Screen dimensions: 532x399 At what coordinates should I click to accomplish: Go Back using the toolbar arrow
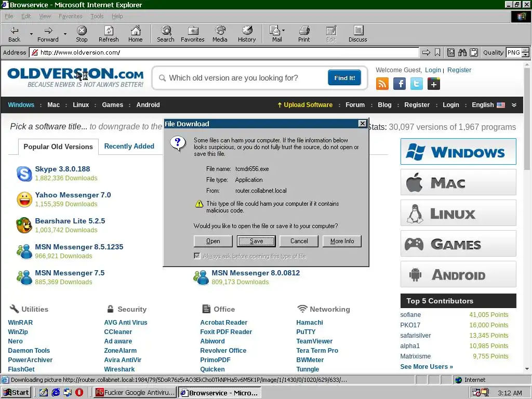click(x=14, y=34)
